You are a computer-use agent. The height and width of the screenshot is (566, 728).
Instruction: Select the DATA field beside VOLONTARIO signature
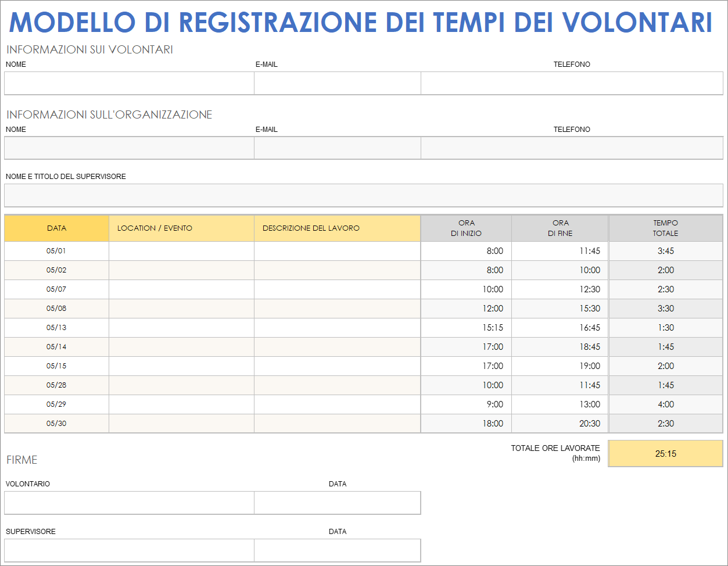[337, 502]
